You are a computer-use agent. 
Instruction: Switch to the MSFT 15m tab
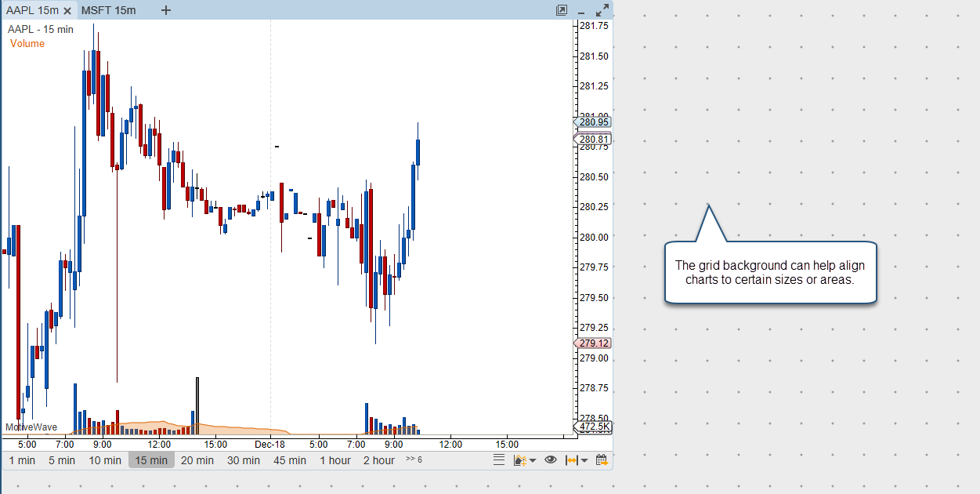(x=108, y=10)
